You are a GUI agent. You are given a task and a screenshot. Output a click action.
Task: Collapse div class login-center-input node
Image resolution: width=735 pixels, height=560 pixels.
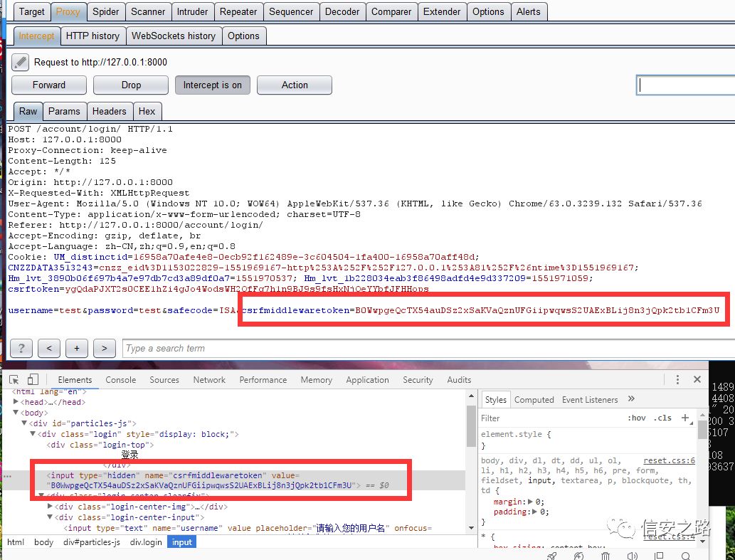click(50, 517)
